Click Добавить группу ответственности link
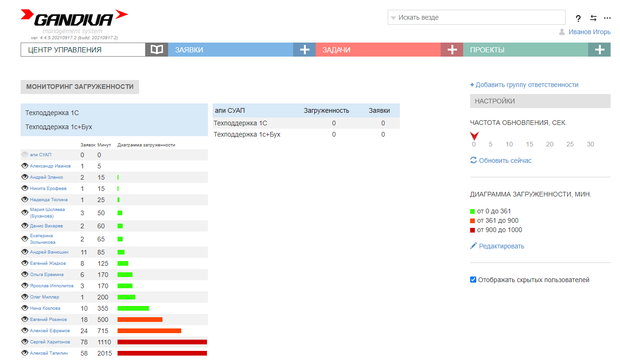The height and width of the screenshot is (364, 620). coord(527,85)
